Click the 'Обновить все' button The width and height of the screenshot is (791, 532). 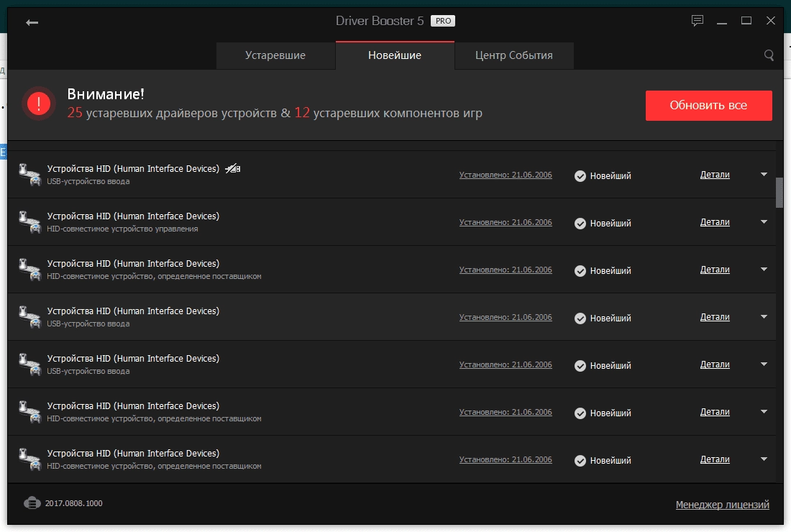click(709, 106)
